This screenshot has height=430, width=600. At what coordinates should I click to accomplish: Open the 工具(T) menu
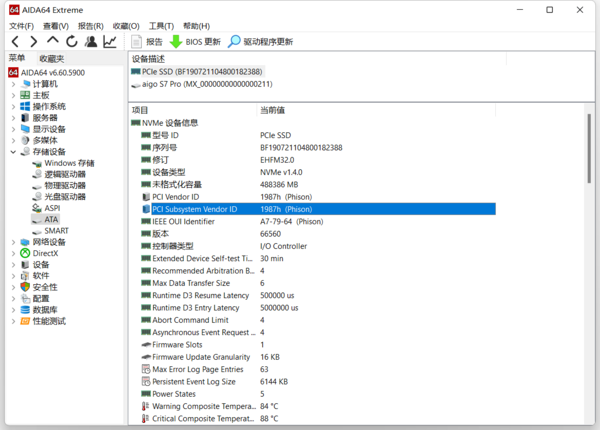tap(161, 26)
